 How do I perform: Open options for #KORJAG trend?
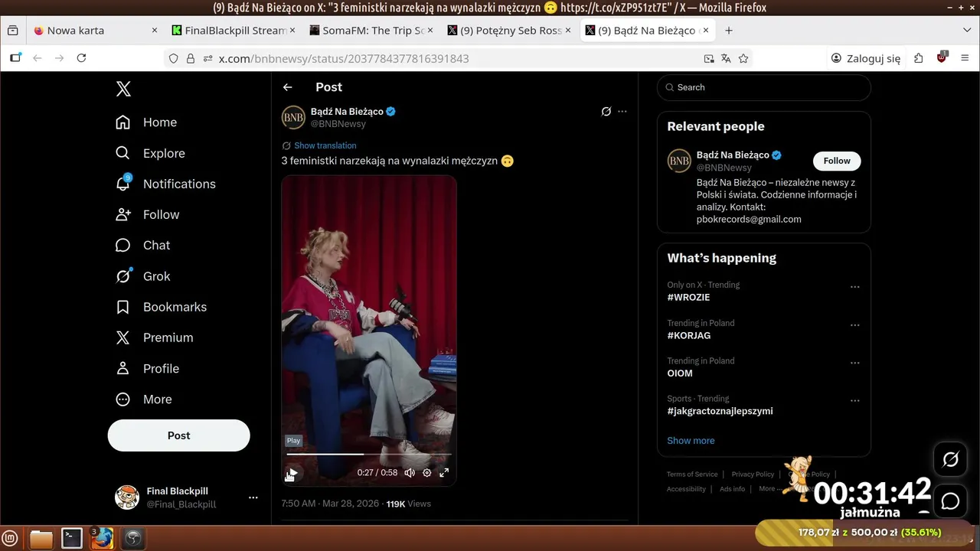(855, 325)
